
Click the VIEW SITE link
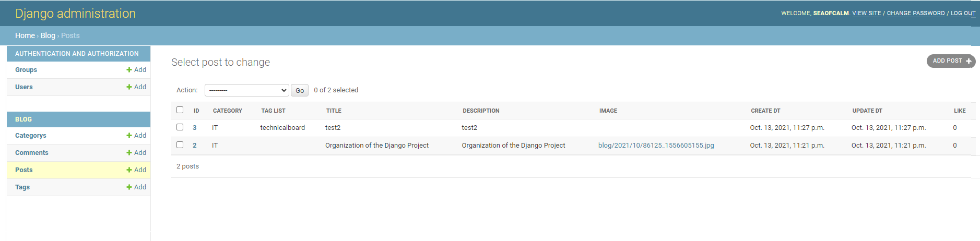pyautogui.click(x=867, y=14)
